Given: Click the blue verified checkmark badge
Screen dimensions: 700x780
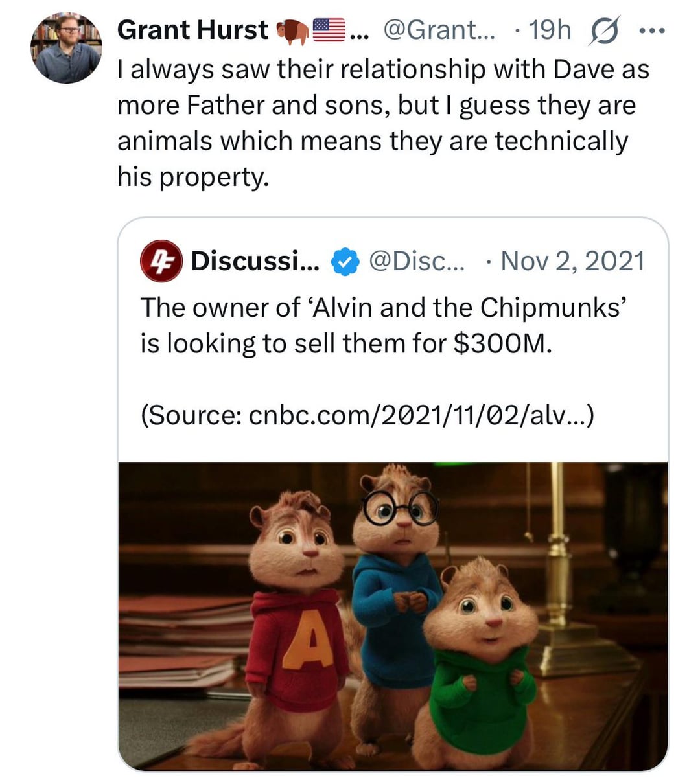Looking at the screenshot, I should pyautogui.click(x=345, y=261).
